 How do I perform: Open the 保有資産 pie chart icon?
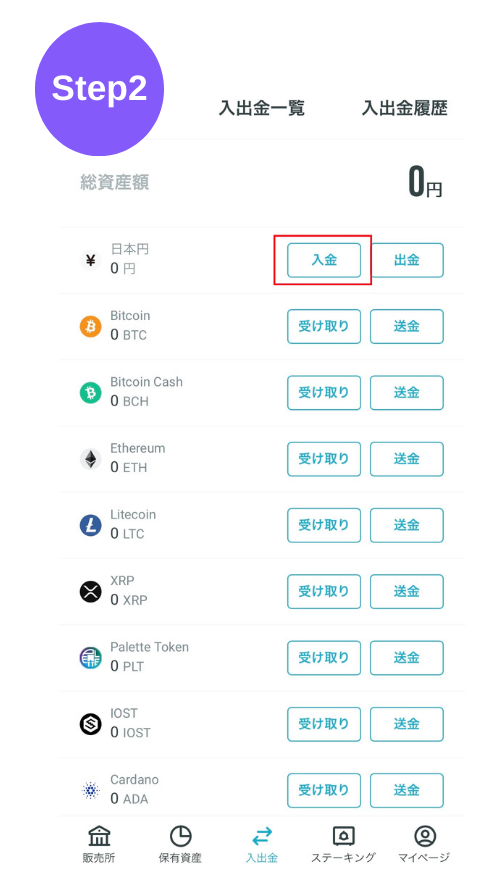pyautogui.click(x=181, y=836)
